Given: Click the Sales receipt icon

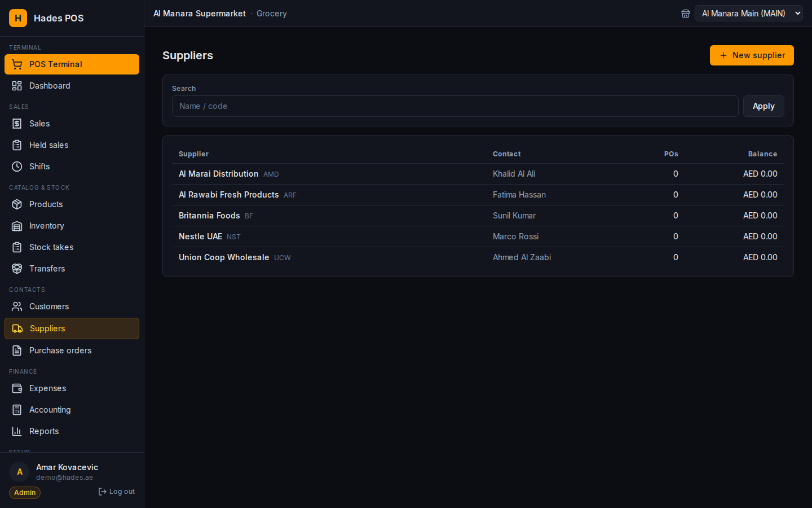Looking at the screenshot, I should coord(17,124).
